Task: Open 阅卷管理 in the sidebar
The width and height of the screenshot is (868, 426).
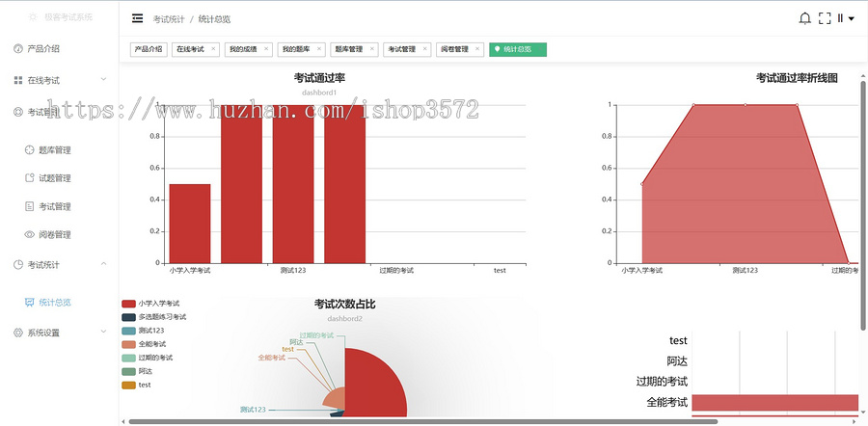Action: tap(55, 234)
